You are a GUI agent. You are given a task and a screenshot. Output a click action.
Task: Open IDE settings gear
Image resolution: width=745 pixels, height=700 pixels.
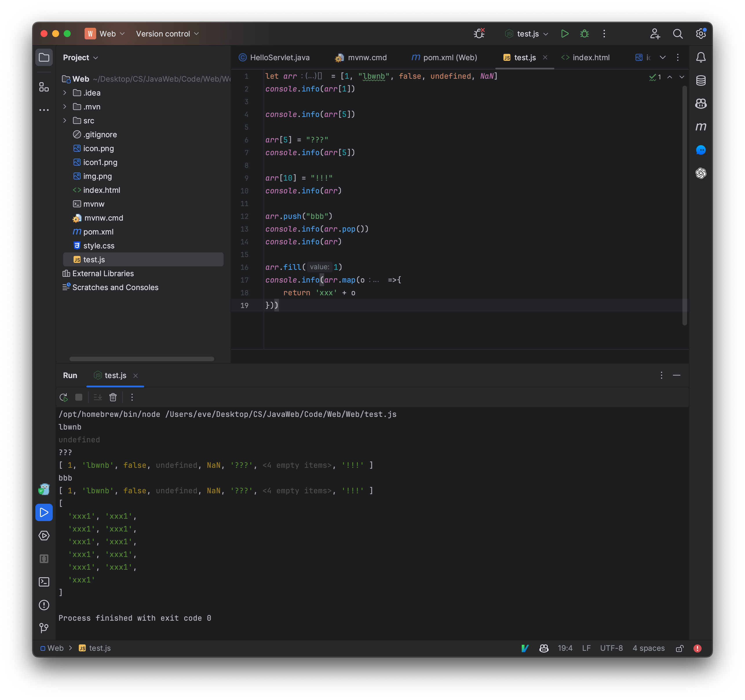click(x=700, y=34)
